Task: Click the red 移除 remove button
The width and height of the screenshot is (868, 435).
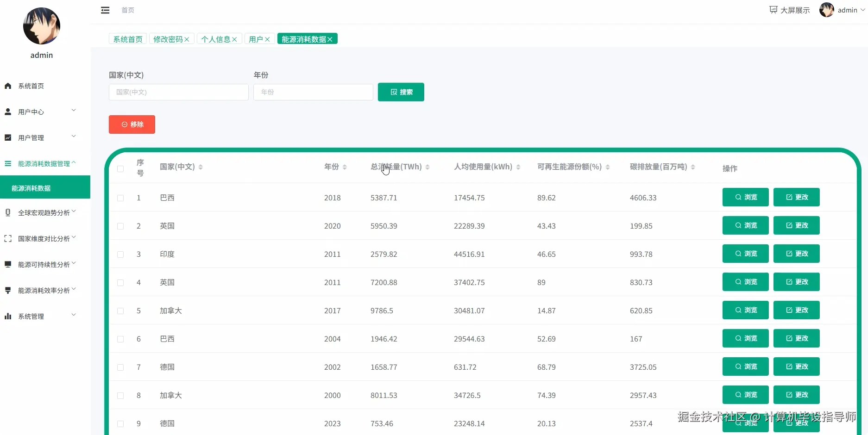Action: point(132,124)
